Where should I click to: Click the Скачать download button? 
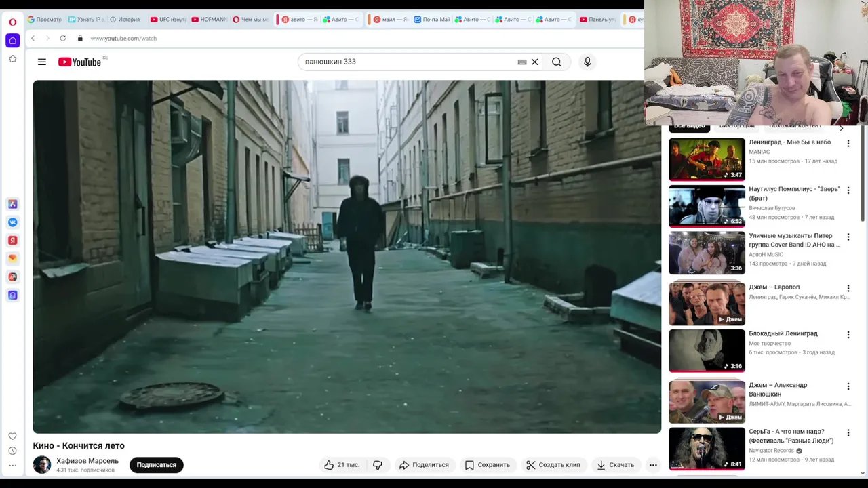(x=615, y=464)
